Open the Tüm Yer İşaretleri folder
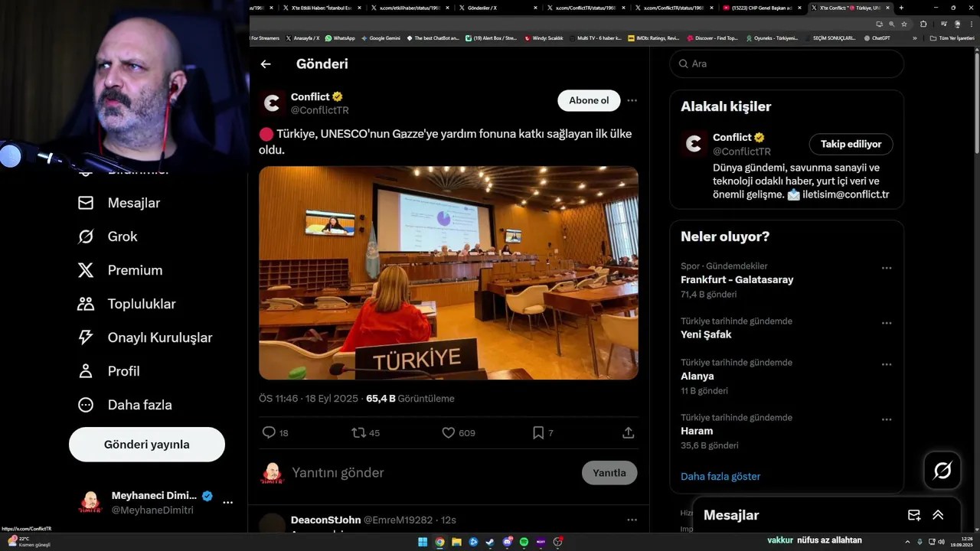980x551 pixels. (x=952, y=37)
